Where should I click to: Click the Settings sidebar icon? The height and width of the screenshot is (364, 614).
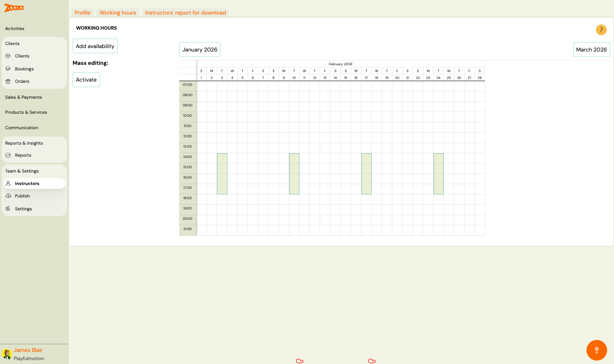(8, 209)
